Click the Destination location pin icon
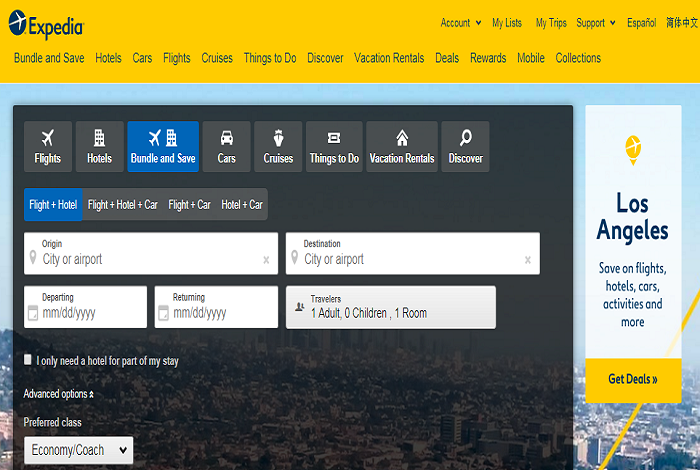Viewport: 700px width, 470px height. (x=294, y=258)
